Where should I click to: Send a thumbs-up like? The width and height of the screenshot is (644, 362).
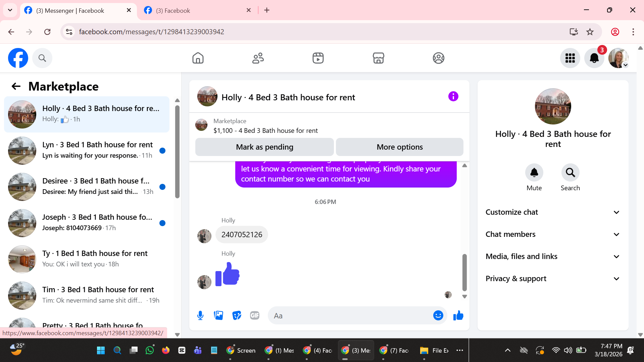458,315
